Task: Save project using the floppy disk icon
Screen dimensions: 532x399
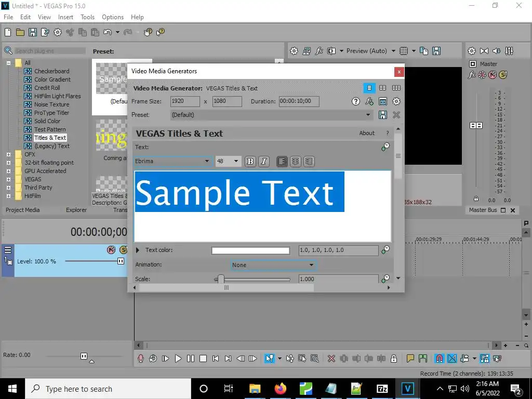Action: [33, 32]
